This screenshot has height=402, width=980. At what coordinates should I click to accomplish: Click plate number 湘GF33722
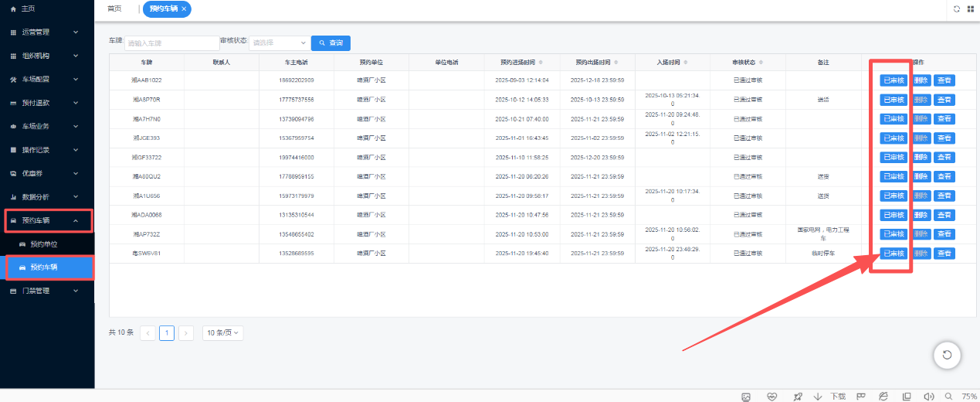click(146, 158)
